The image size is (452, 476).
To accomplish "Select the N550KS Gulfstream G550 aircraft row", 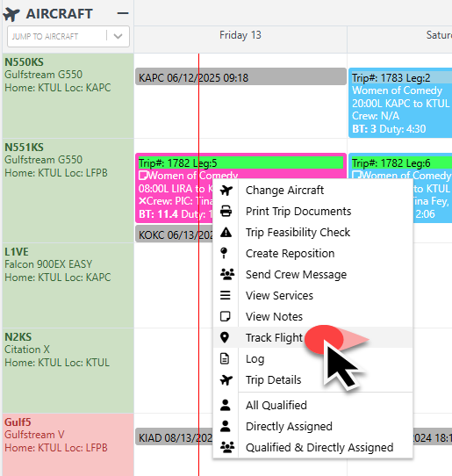I will point(68,96).
